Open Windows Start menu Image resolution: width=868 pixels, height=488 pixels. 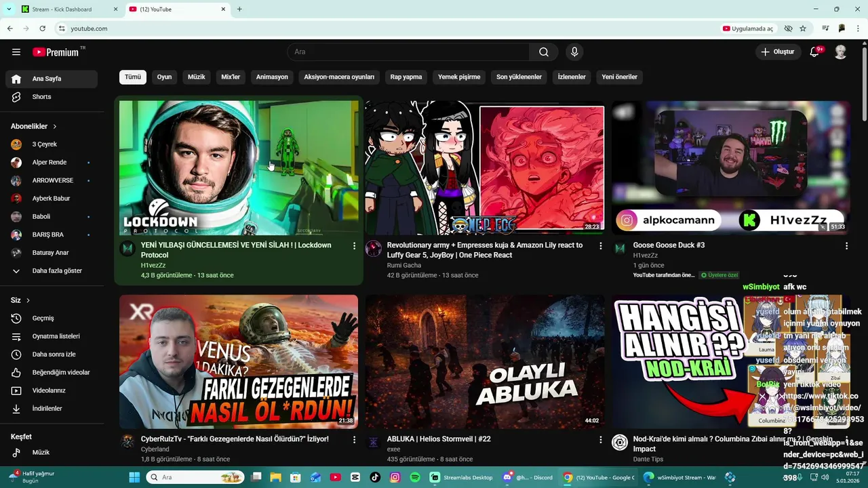pyautogui.click(x=134, y=477)
